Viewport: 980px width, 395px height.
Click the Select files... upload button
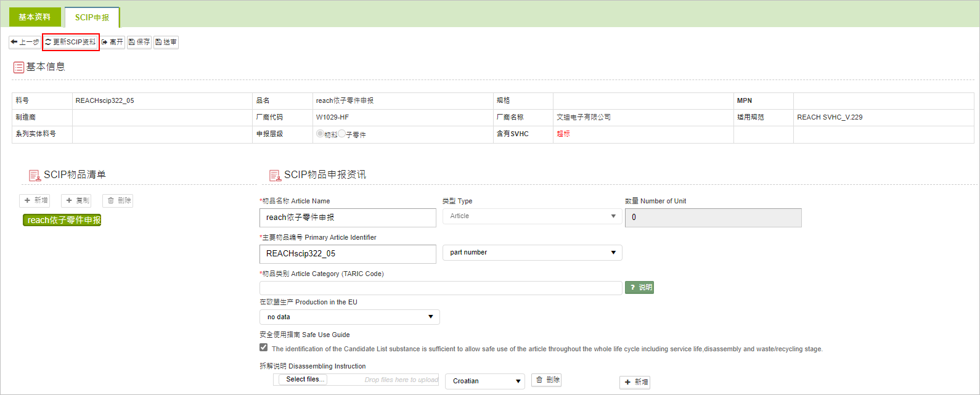[x=304, y=380]
